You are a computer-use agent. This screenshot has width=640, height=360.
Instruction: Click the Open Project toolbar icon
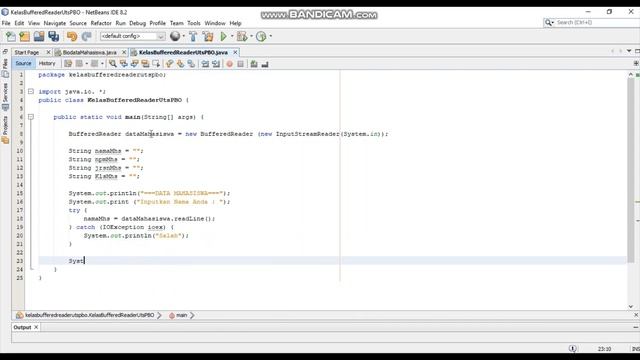tap(39, 37)
